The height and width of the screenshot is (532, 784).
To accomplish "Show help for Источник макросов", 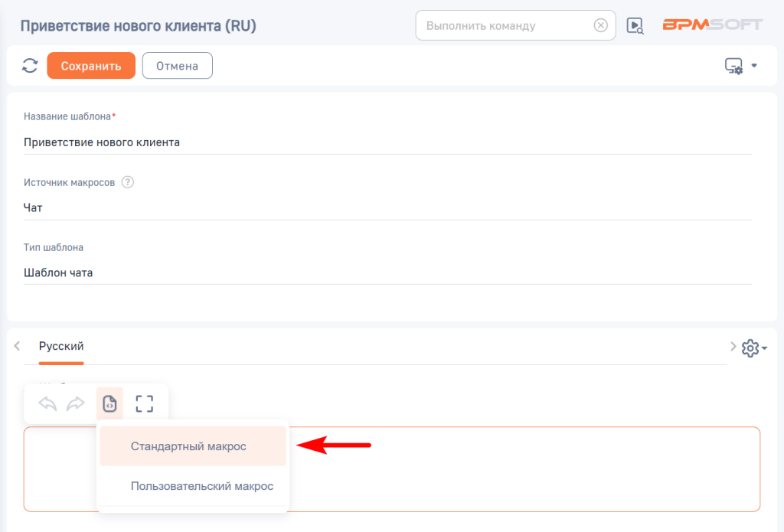I will (128, 182).
